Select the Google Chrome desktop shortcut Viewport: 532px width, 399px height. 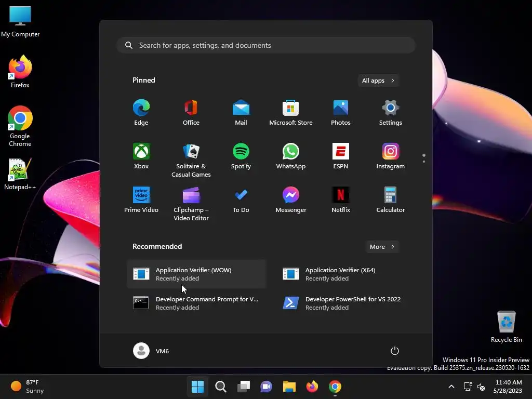pyautogui.click(x=20, y=126)
